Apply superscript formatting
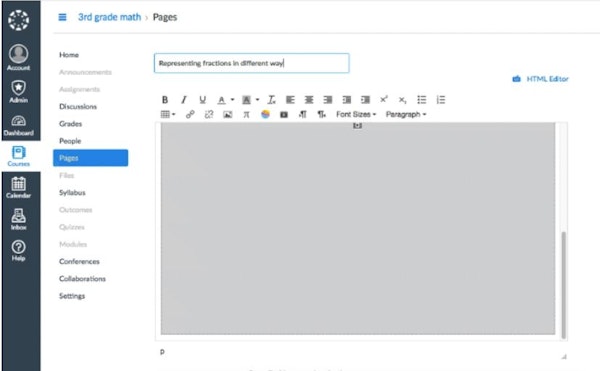600x371 pixels. coord(384,99)
